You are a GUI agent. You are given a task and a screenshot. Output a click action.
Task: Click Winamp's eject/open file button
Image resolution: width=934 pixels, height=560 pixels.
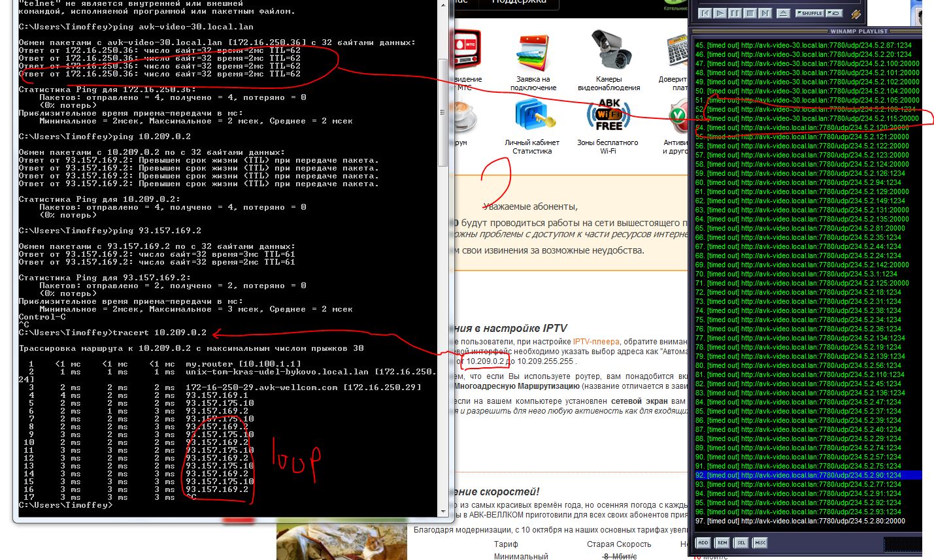[783, 13]
